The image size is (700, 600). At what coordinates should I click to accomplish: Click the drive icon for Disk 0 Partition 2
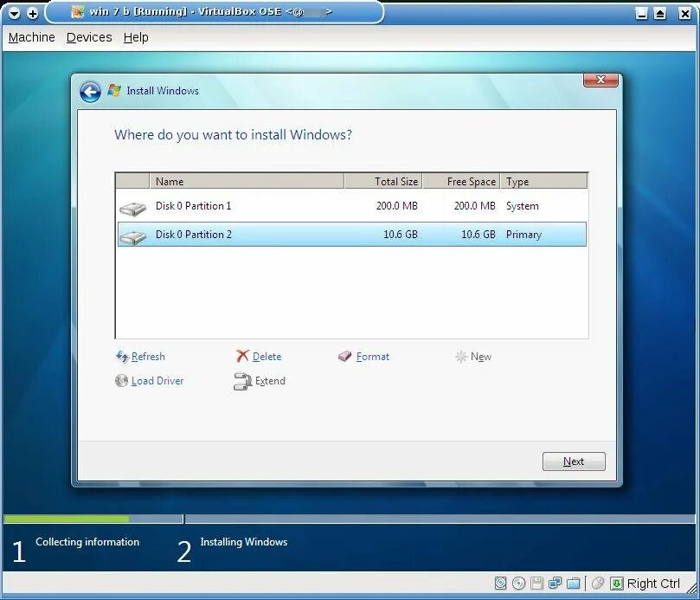(132, 236)
